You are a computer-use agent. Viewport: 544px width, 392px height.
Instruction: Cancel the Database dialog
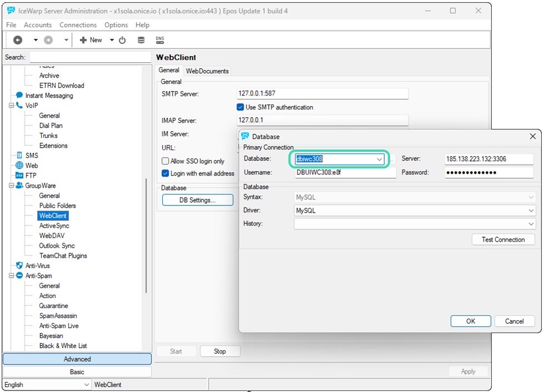(514, 321)
